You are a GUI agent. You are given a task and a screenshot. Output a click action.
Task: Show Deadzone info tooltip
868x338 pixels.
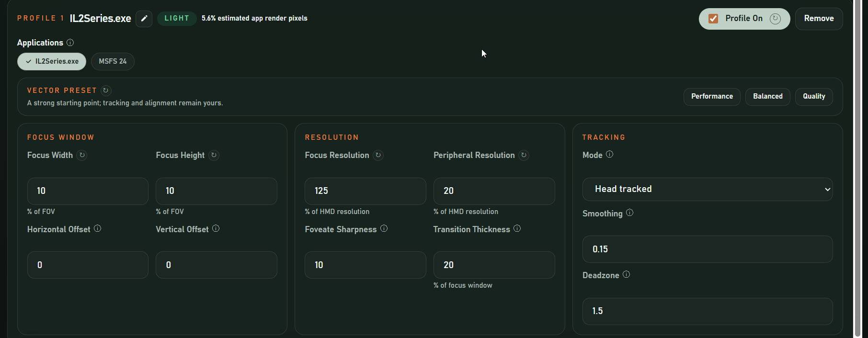627,274
